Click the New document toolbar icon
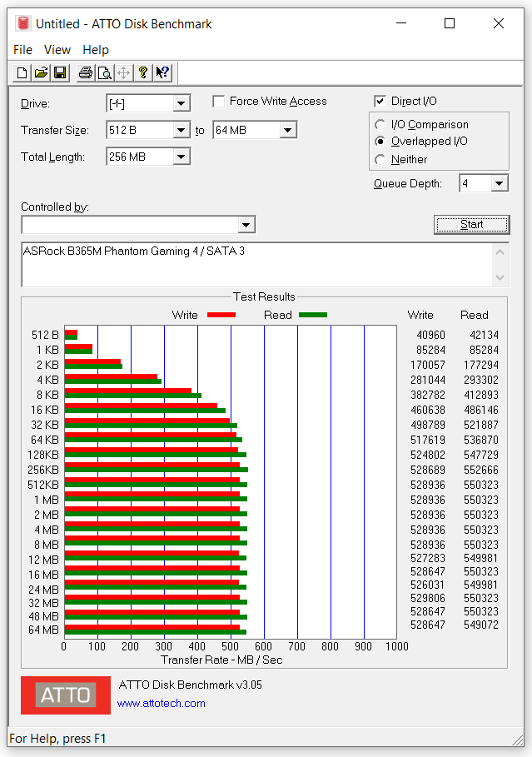The image size is (532, 757). click(x=22, y=73)
